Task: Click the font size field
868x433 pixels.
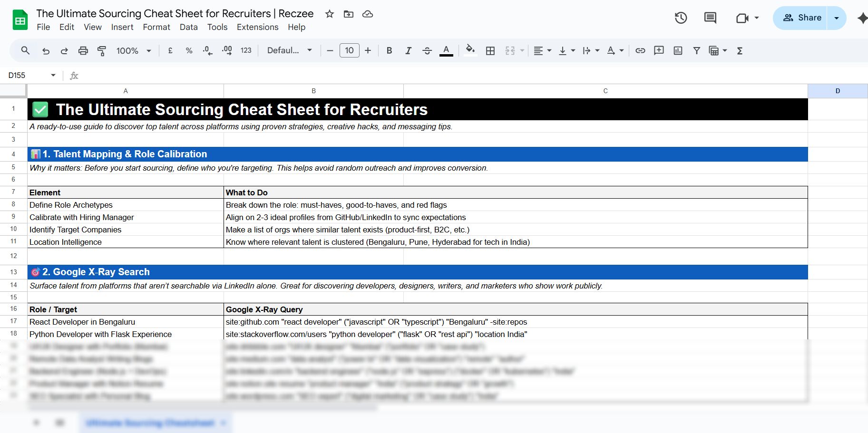Action: [x=350, y=50]
